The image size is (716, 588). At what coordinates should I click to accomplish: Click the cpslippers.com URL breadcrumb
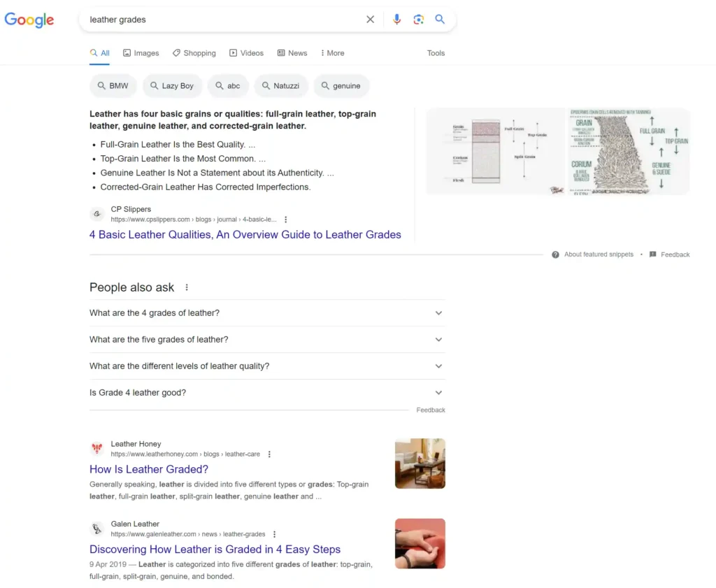pyautogui.click(x=194, y=220)
